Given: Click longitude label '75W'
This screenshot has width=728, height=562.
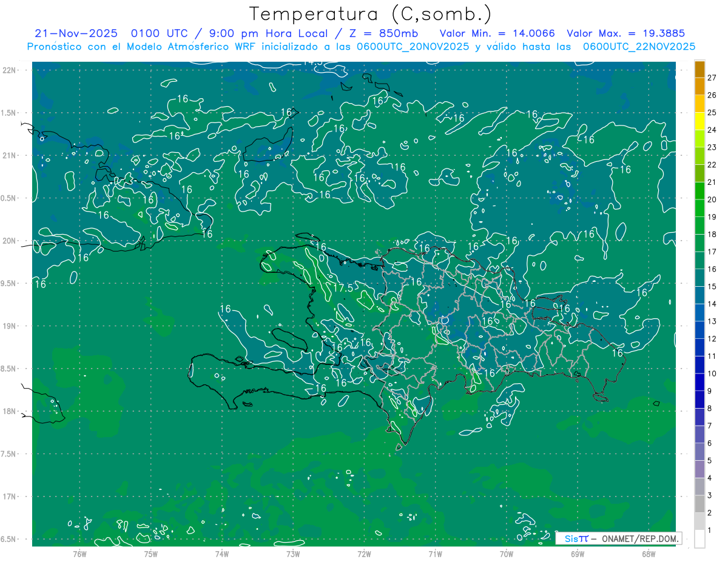Looking at the screenshot, I should pyautogui.click(x=151, y=554).
